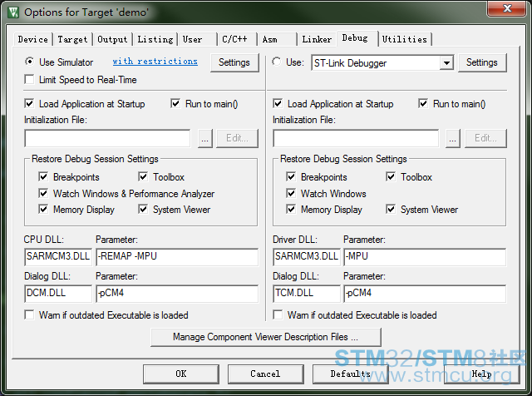Viewport: 532px width, 396px height.
Task: Open ST-Link Debugger Settings button
Action: click(x=482, y=62)
